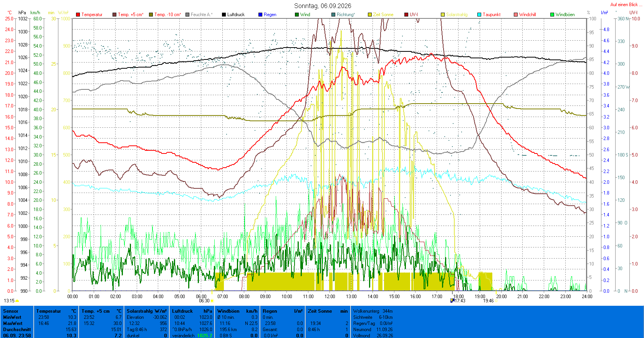Click the bright green Windböen legend square
This screenshot has width=644, height=338.
552,15
